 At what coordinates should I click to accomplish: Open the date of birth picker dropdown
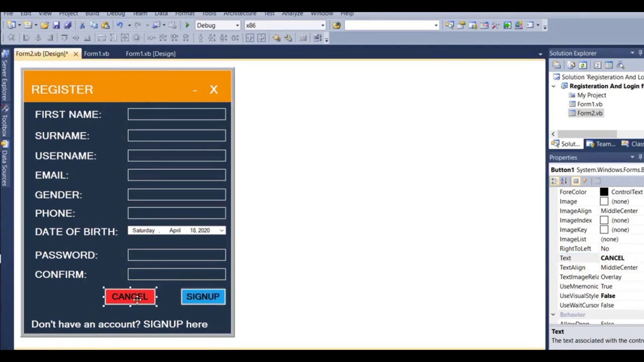[x=221, y=230]
